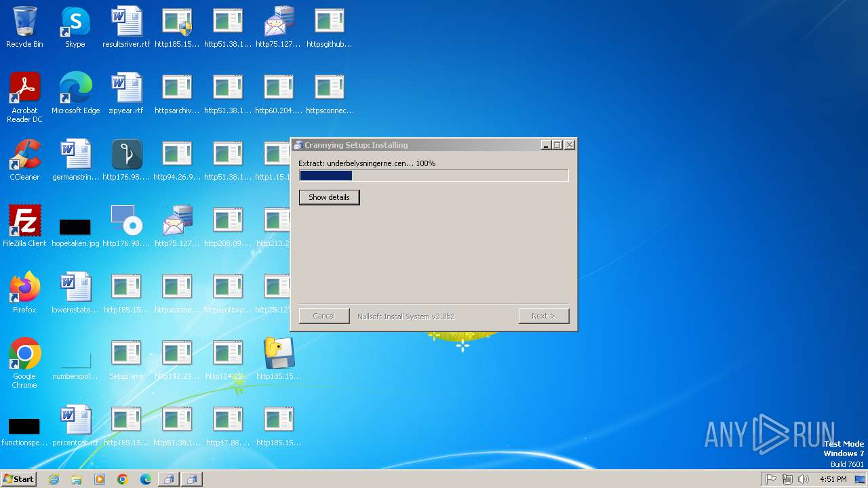Select the resultsriver.rtf document
Image resolution: width=868 pixels, height=488 pixels.
[126, 28]
